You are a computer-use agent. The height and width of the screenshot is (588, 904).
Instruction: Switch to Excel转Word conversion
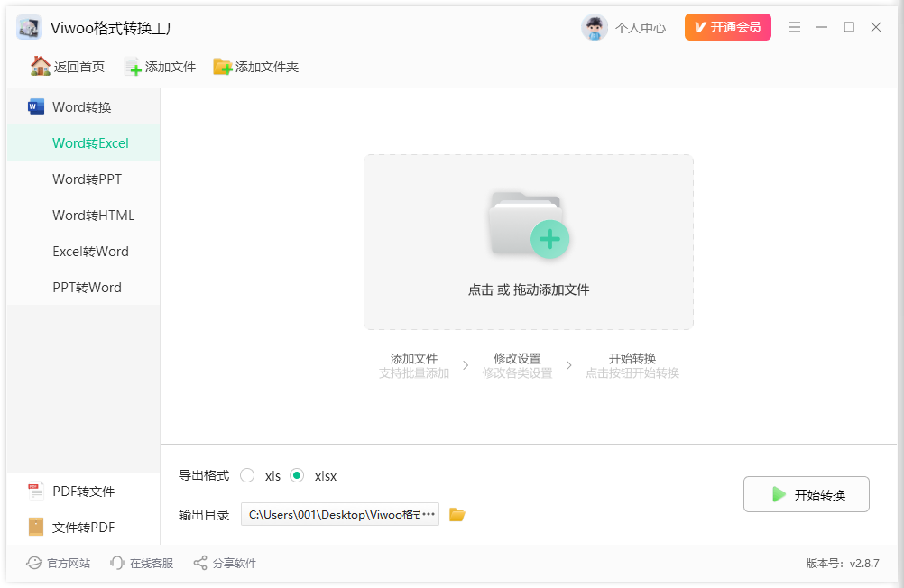pyautogui.click(x=90, y=251)
